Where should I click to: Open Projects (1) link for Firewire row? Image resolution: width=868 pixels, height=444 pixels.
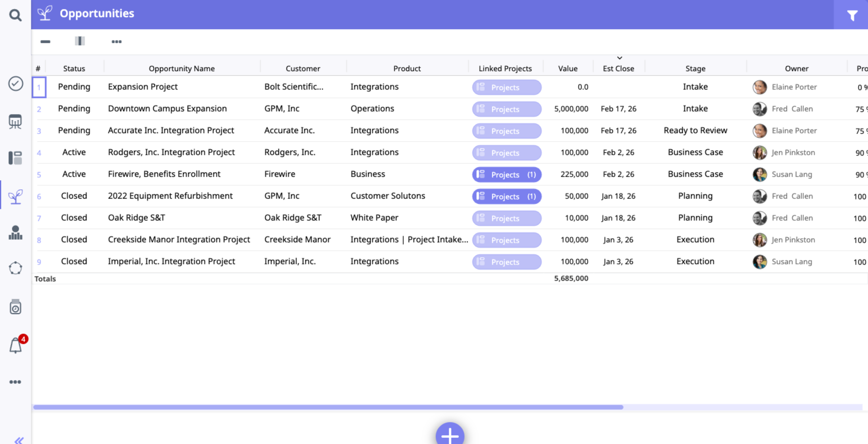click(x=506, y=174)
